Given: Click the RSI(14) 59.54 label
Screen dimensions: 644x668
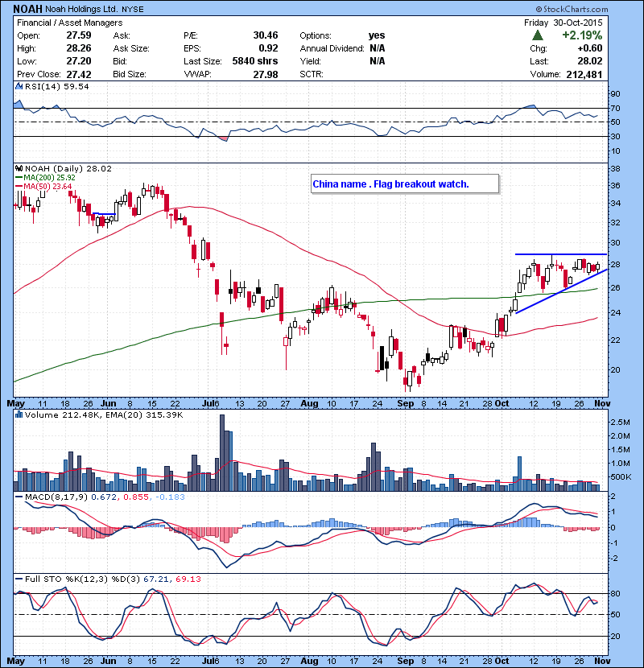Looking at the screenshot, I should (x=56, y=86).
